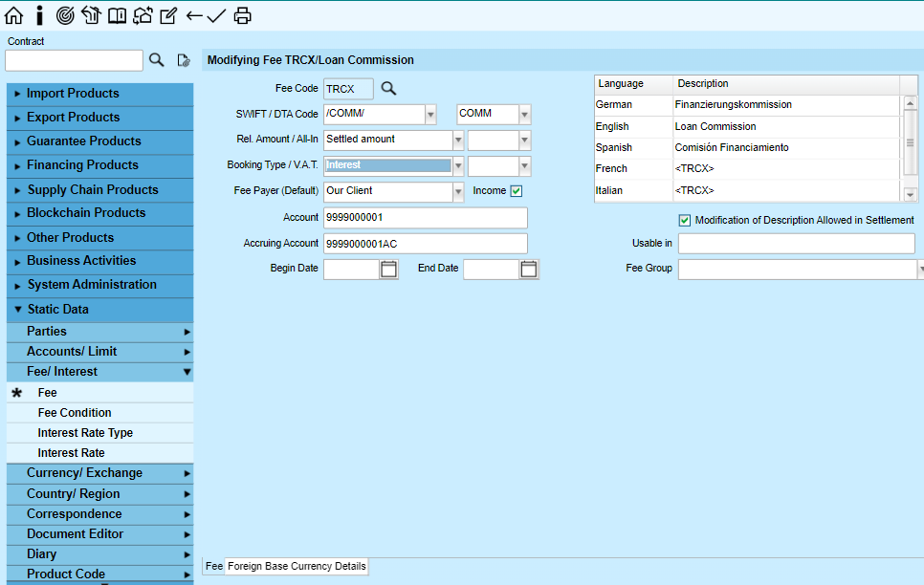This screenshot has height=585, width=924.
Task: Click the target icon in the toolbar
Action: tap(65, 15)
